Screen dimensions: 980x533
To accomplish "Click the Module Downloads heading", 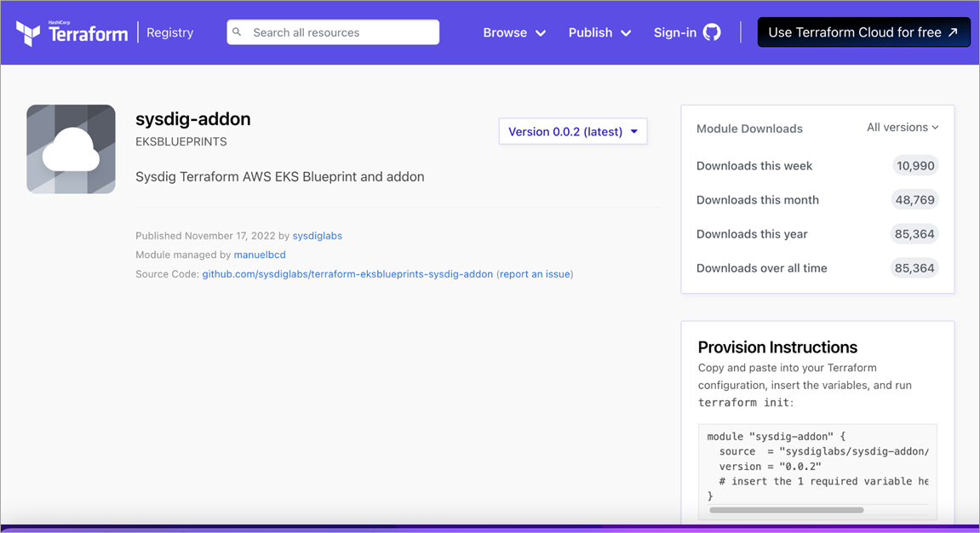I will tap(749, 129).
